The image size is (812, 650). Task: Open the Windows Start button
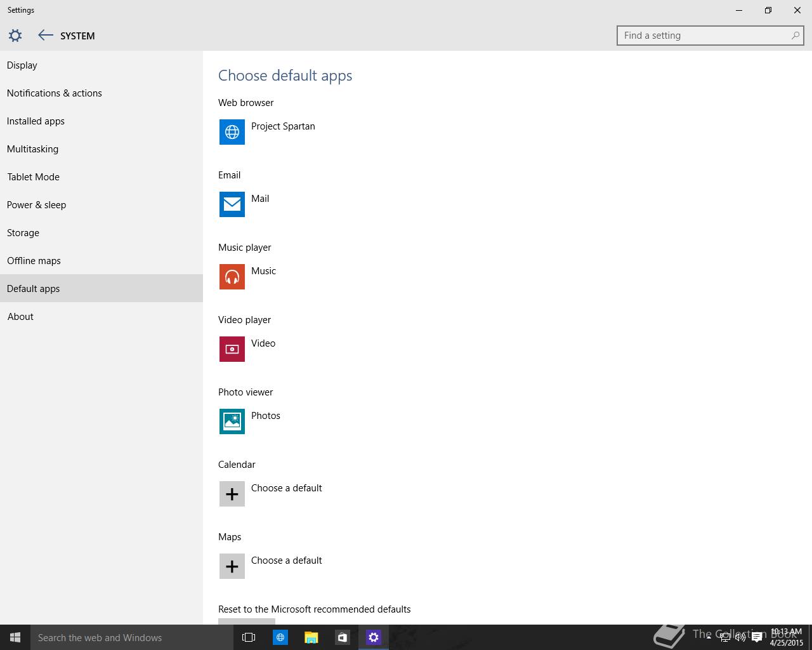pyautogui.click(x=15, y=637)
